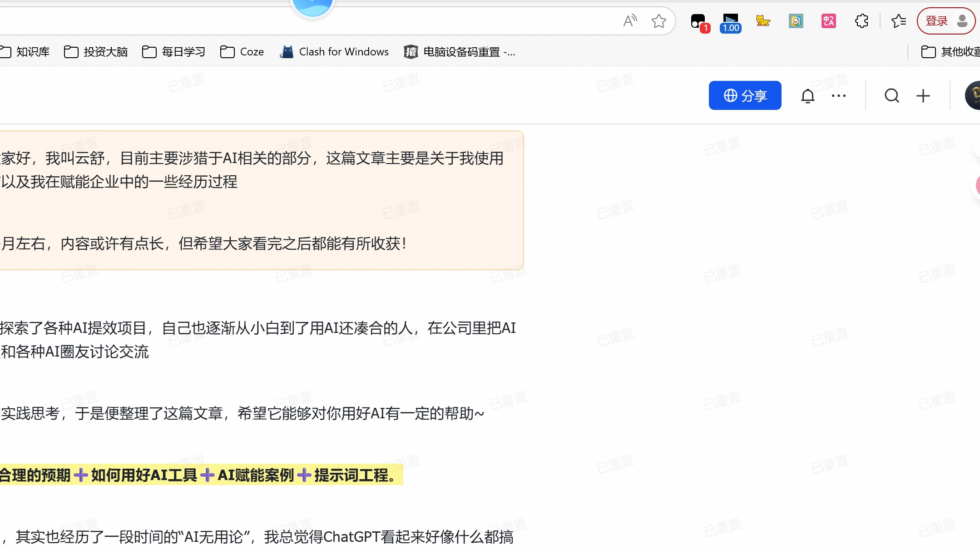Screen dimensions: 980x550
Task: Click the notification bell on the page
Action: (808, 95)
